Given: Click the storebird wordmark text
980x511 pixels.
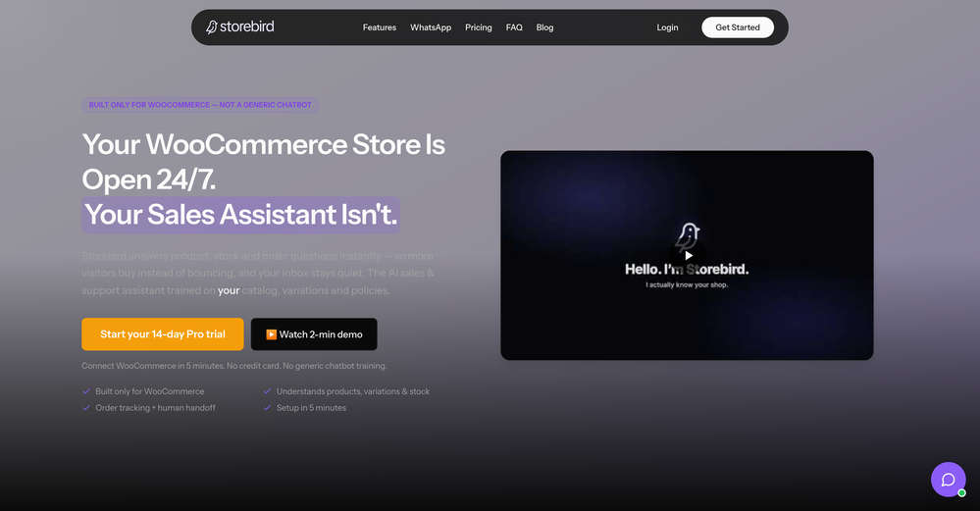Looking at the screenshot, I should pyautogui.click(x=247, y=26).
